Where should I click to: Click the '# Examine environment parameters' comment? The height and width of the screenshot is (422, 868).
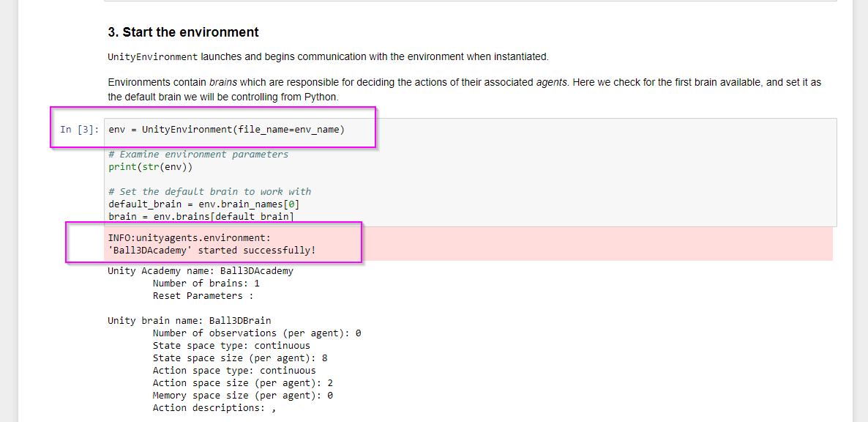(198, 155)
